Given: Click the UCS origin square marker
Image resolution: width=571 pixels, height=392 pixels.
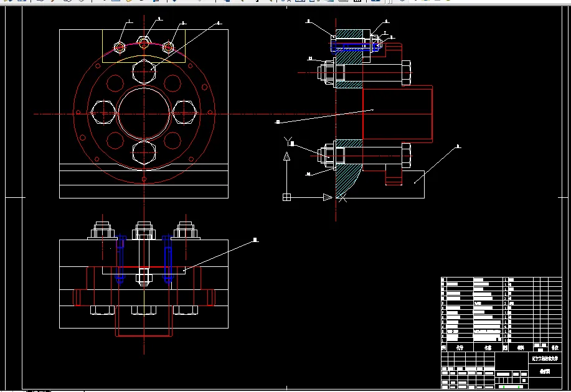Looking at the screenshot, I should [286, 197].
